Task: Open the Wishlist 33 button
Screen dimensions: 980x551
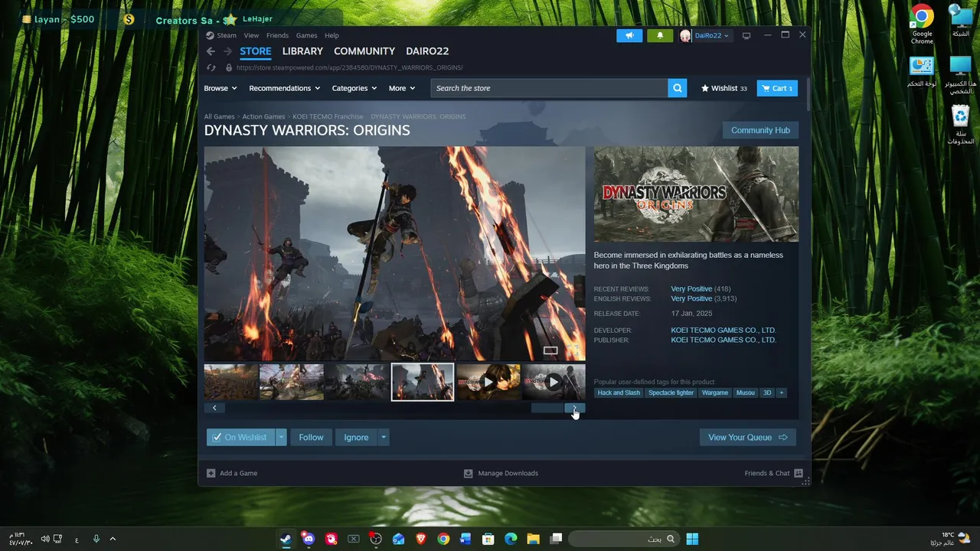Action: [x=724, y=88]
